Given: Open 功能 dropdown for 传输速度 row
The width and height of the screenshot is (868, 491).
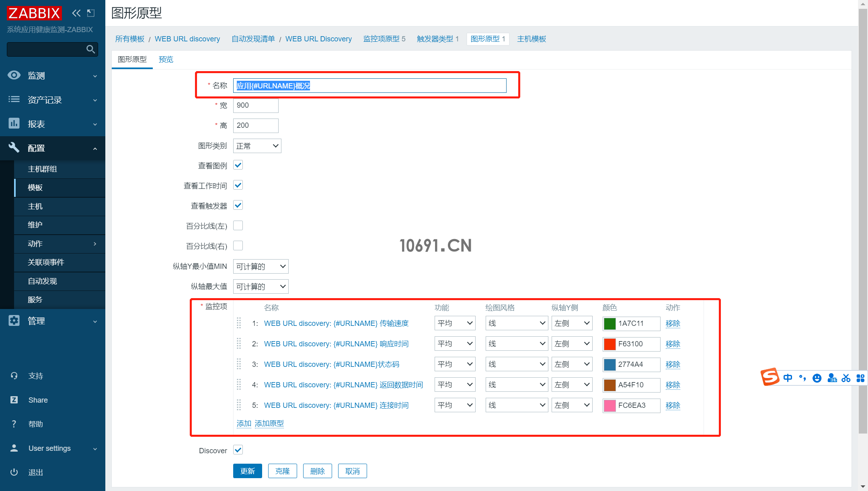Looking at the screenshot, I should (x=455, y=323).
